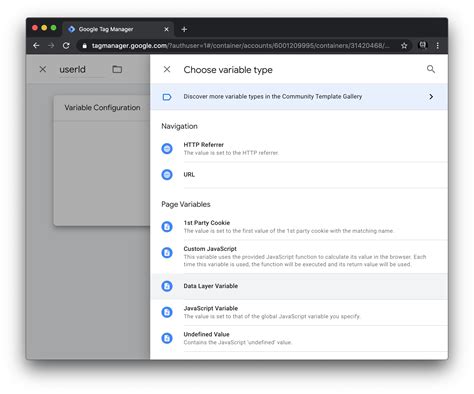Open the browser extension icon
474x394 pixels.
coord(422,45)
